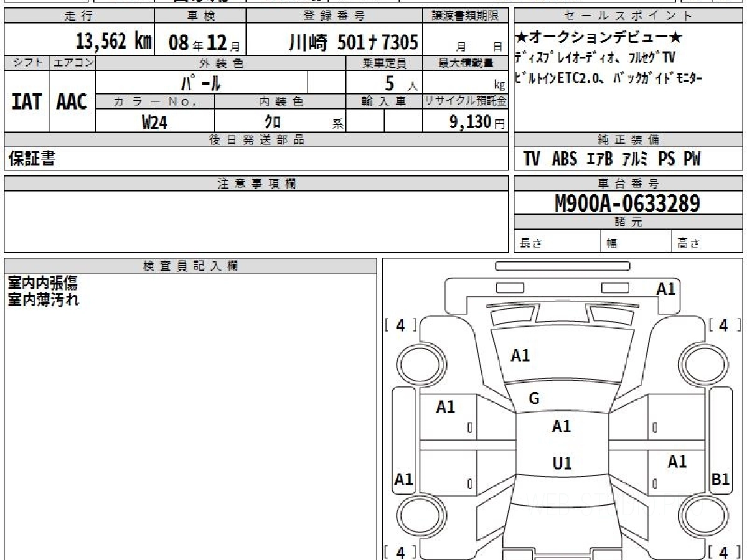The image size is (747, 560).
Task: Select the AAC air conditioner value
Action: (72, 101)
